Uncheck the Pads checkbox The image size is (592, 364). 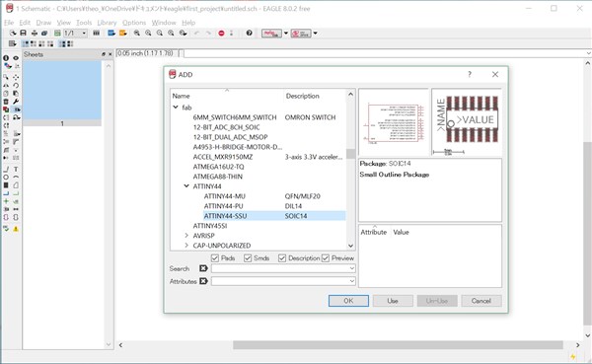coord(215,257)
